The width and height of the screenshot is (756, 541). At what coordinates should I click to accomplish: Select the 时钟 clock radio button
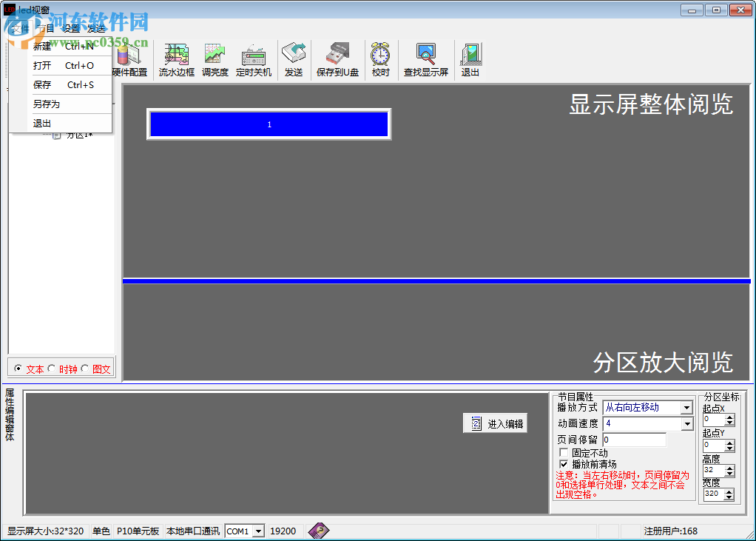click(52, 368)
